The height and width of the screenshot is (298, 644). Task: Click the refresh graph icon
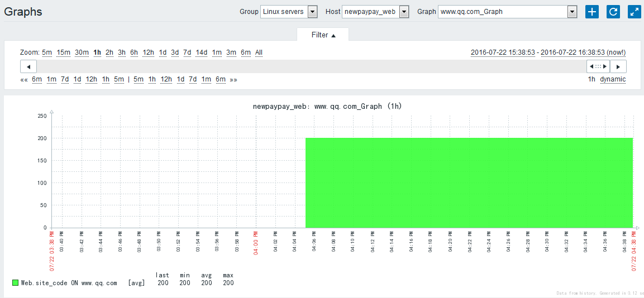tap(613, 12)
